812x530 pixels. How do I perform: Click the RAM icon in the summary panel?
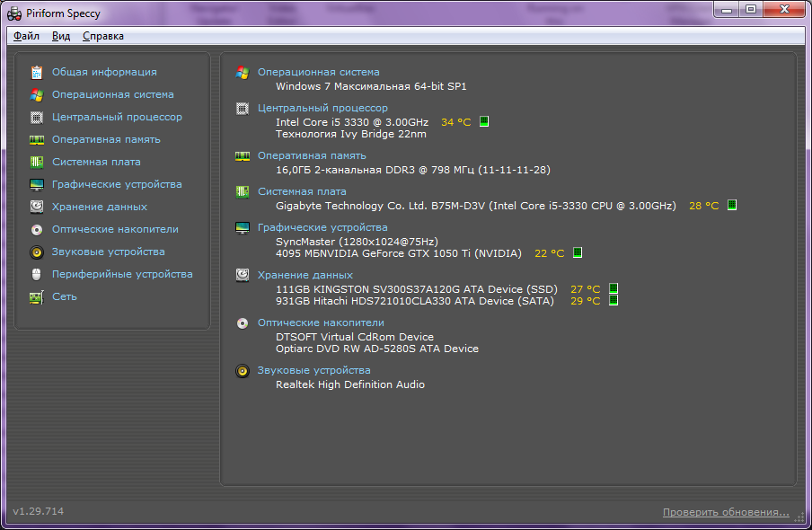[243, 156]
